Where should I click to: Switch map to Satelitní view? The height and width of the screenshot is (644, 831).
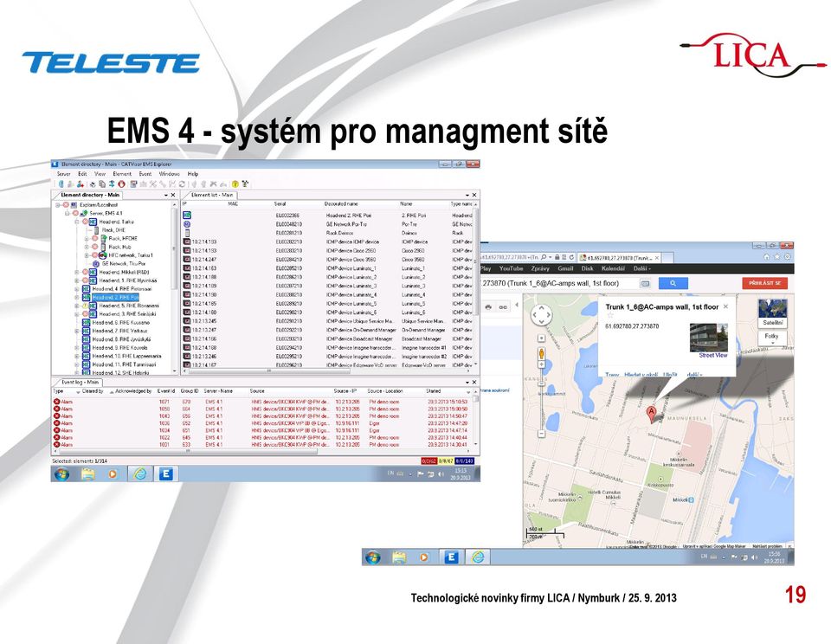[773, 313]
